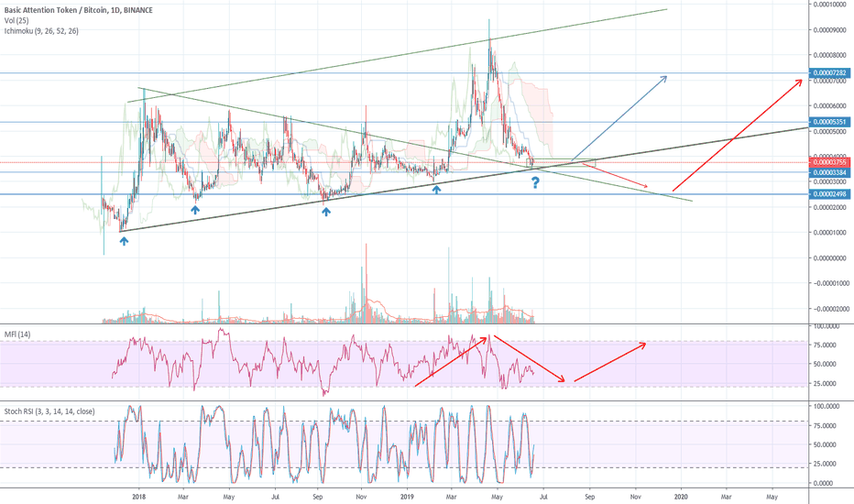Click the Jul label between 2018 and 2019
This screenshot has height=504, width=854.
[276, 497]
